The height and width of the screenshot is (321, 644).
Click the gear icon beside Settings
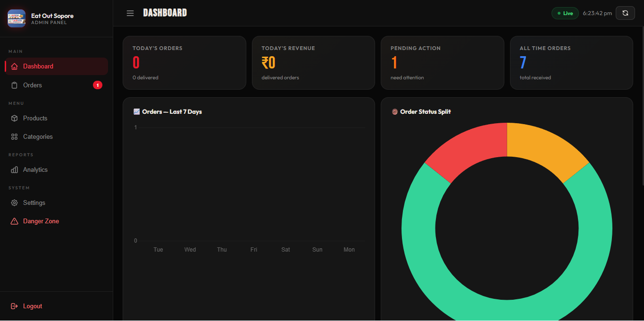coord(14,203)
